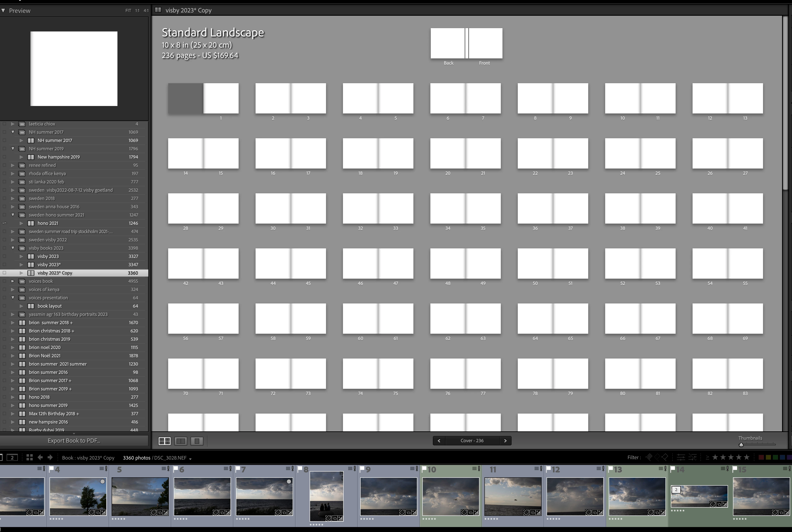Toggle the flag on filmstrip photo 6

point(175,469)
